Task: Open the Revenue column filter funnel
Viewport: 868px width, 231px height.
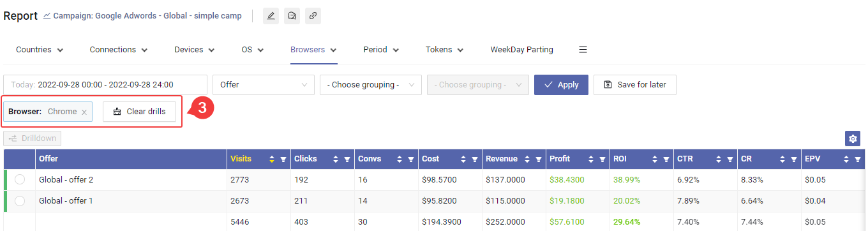Action: point(539,159)
